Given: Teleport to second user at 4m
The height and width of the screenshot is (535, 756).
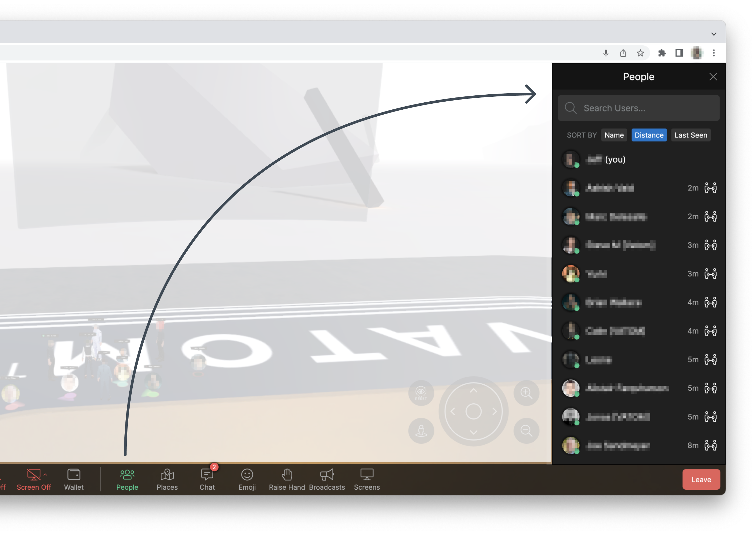Looking at the screenshot, I should [x=710, y=331].
